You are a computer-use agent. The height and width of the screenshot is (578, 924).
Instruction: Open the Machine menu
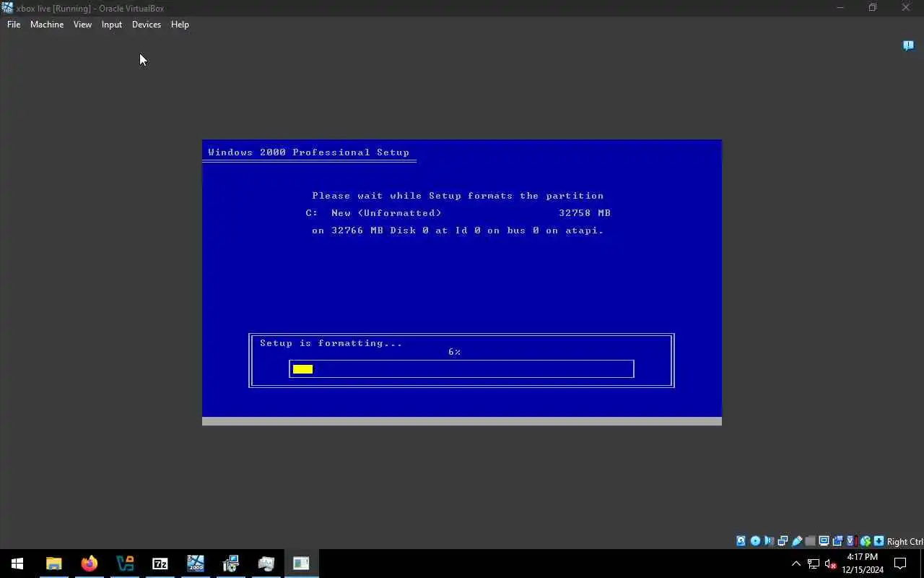point(47,25)
